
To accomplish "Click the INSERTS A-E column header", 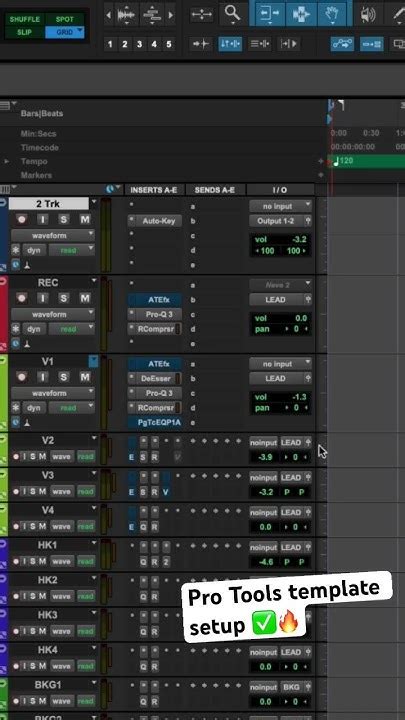I will coord(154,190).
